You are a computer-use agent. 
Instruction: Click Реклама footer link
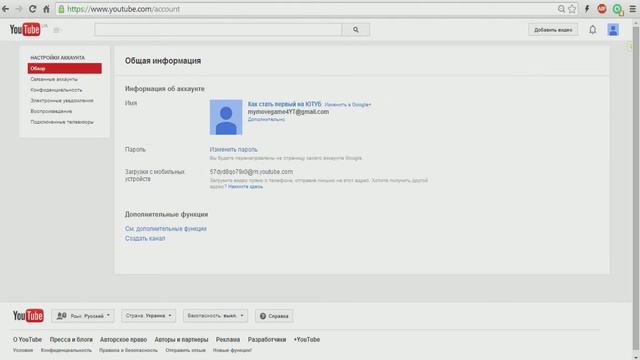coord(228,340)
